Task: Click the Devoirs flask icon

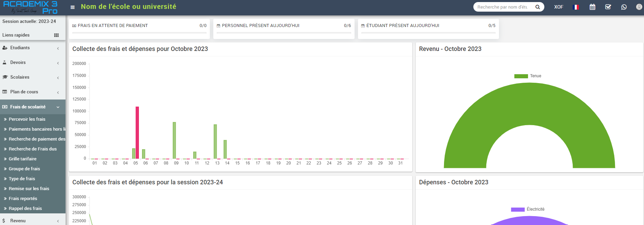Action: pos(5,63)
